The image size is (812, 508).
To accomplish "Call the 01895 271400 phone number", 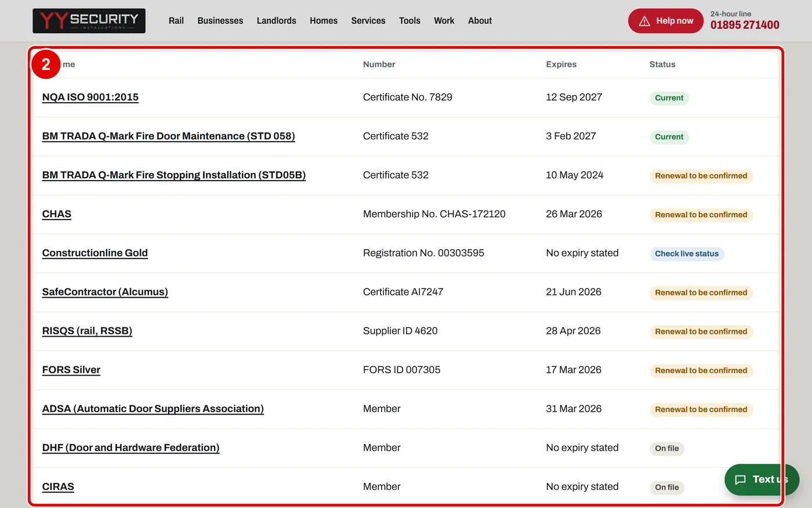I will click(745, 25).
